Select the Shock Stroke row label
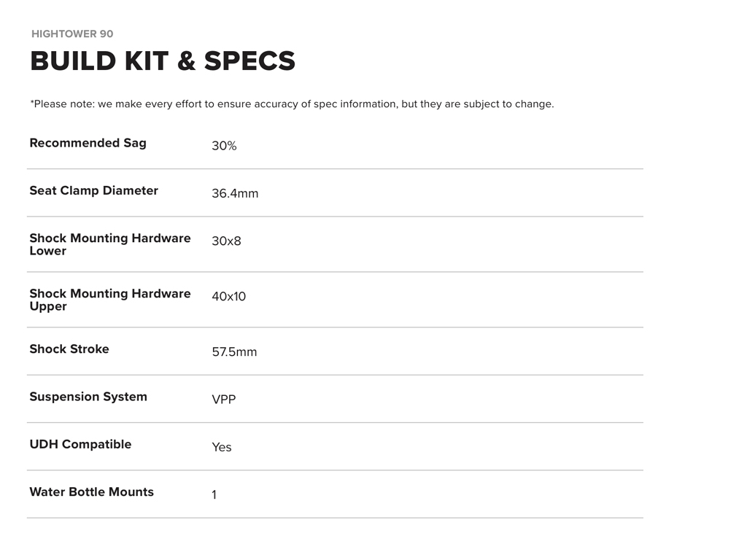Screen dimensions: 747x560 point(69,349)
